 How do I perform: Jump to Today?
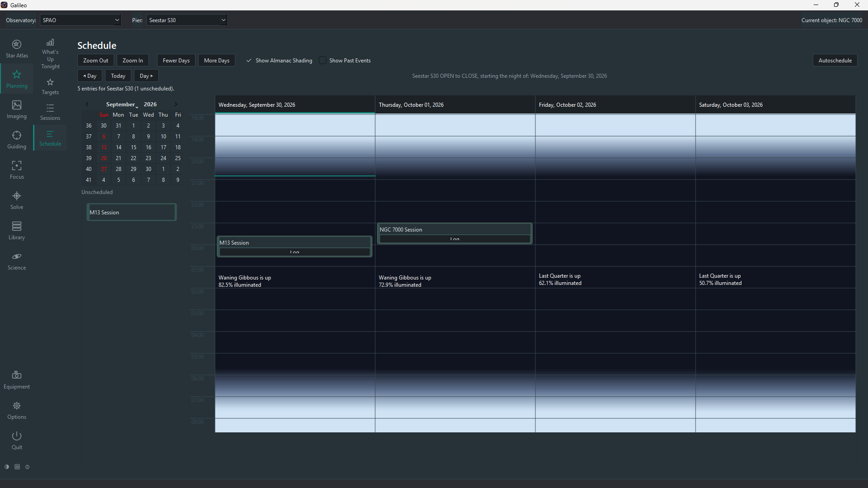[118, 76]
